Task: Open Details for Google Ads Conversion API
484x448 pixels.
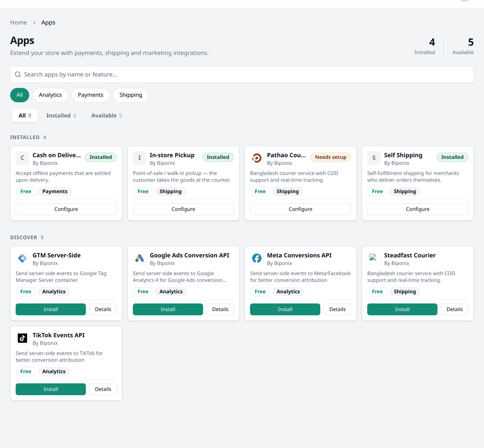Action: click(x=220, y=309)
